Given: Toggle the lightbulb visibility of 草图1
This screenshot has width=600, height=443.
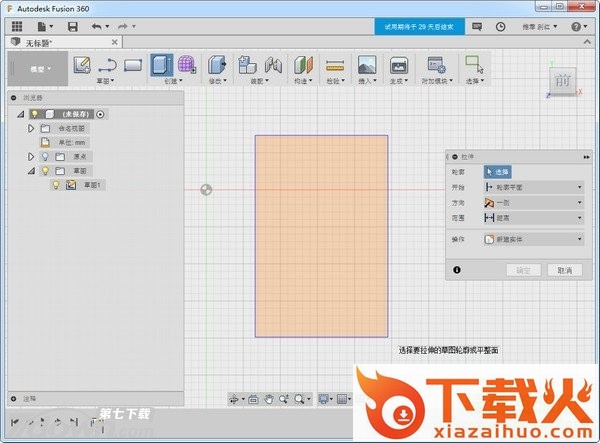Looking at the screenshot, I should point(56,185).
